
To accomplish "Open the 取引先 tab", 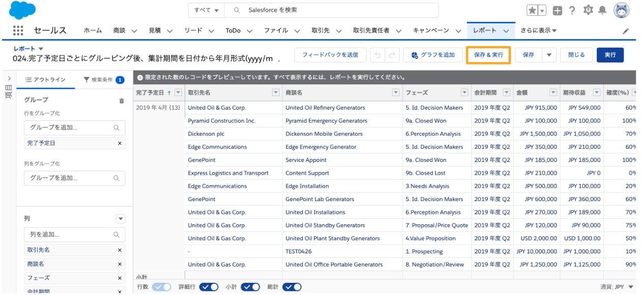I will coord(320,30).
